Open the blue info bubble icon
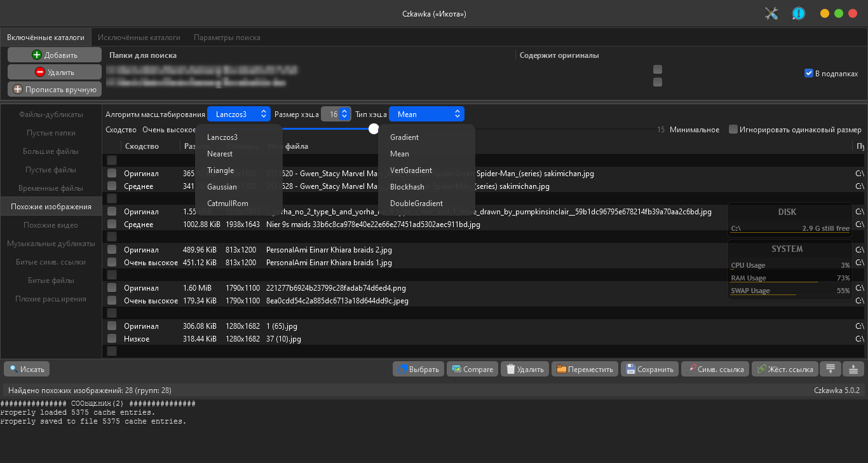Screen dimensions: 868x463 point(798,13)
